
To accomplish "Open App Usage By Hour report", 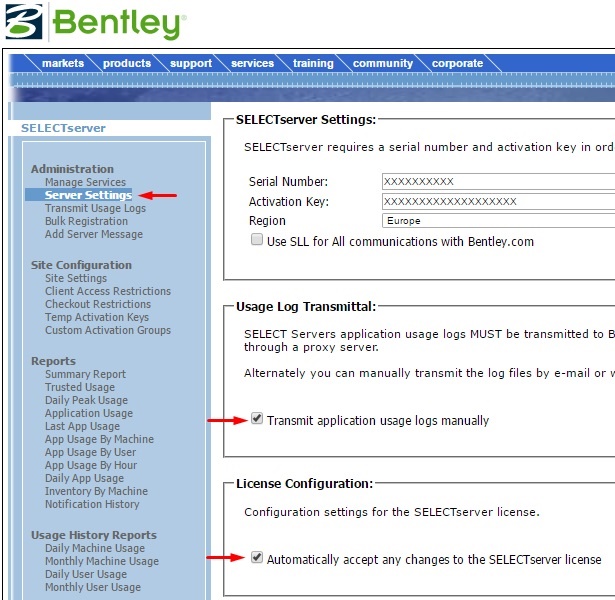I will 91,465.
